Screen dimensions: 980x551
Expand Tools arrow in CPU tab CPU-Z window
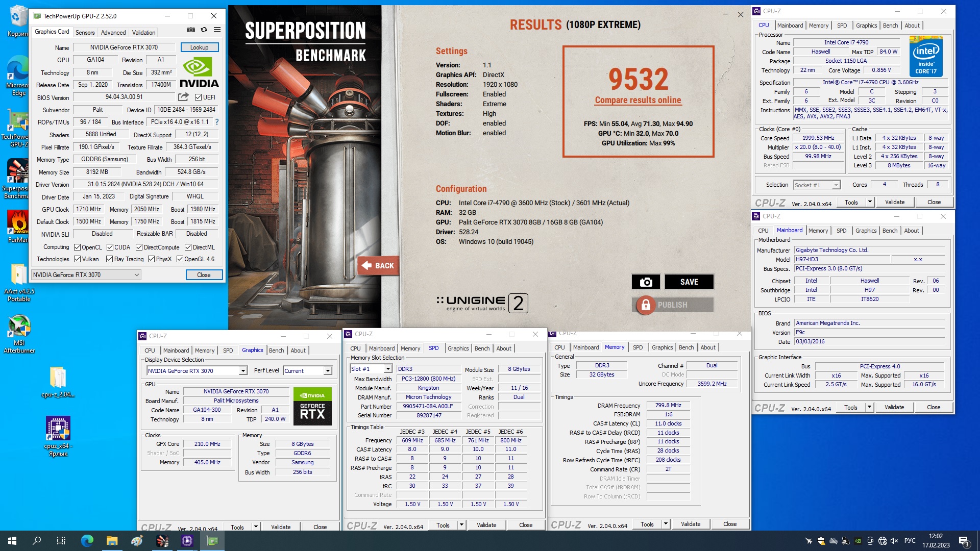tap(870, 202)
